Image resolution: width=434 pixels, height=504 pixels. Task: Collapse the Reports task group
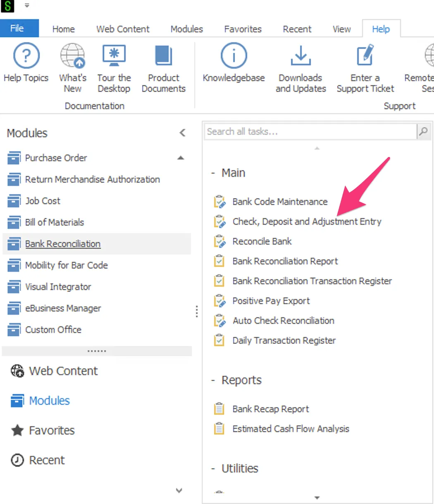tap(213, 380)
